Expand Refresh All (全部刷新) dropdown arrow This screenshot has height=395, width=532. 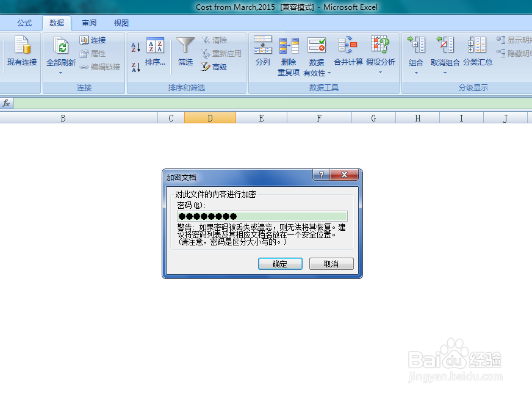click(61, 73)
